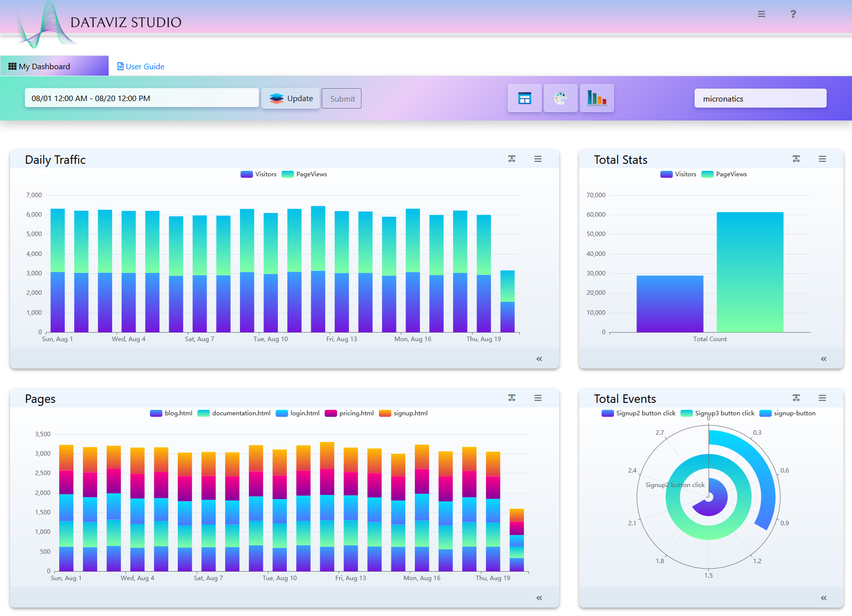
Task: Click the date range input field
Action: point(141,98)
